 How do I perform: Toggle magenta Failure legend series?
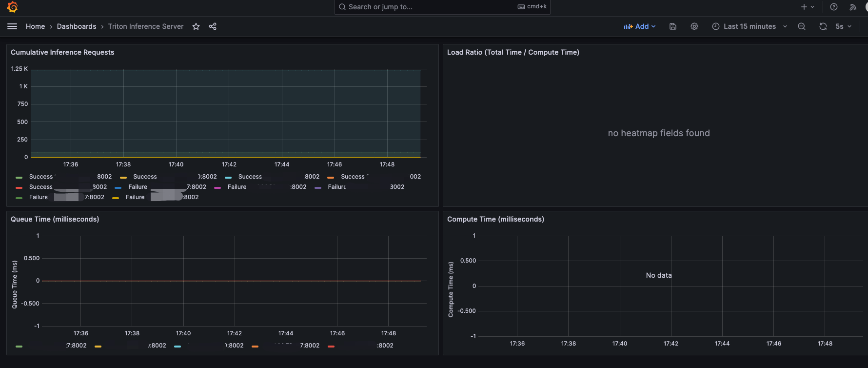coord(260,187)
